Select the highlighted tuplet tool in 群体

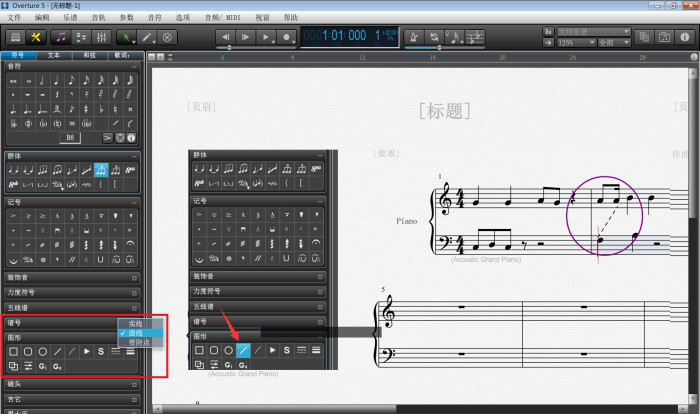[101, 170]
